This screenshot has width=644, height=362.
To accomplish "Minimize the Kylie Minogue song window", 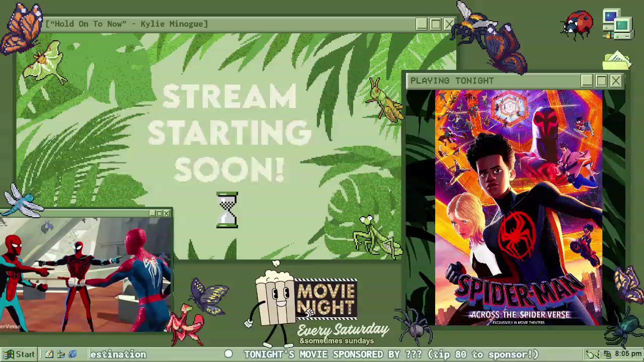I will [422, 24].
